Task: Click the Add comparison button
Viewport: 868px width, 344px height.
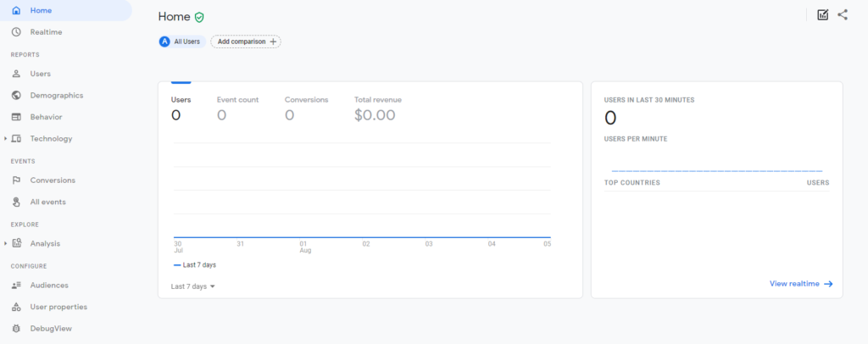Action: 246,42
